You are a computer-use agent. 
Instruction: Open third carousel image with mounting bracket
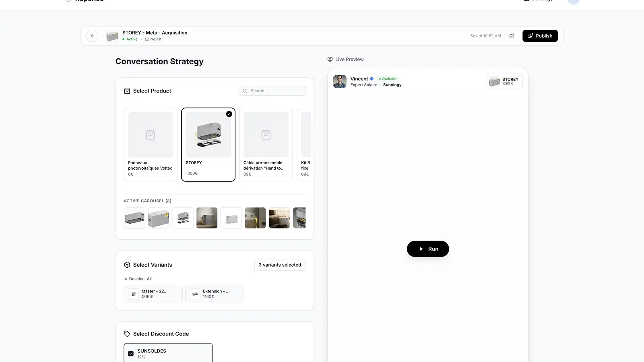click(183, 218)
